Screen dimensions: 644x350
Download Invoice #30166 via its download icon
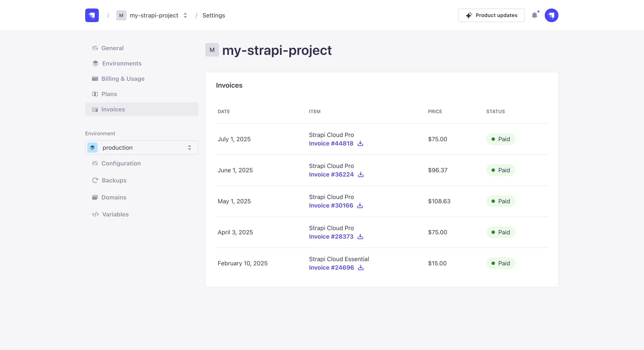(360, 206)
